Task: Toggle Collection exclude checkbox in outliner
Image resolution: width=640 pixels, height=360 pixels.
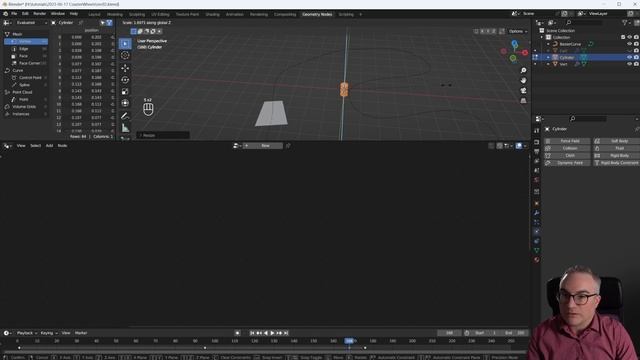Action: pyautogui.click(x=623, y=37)
